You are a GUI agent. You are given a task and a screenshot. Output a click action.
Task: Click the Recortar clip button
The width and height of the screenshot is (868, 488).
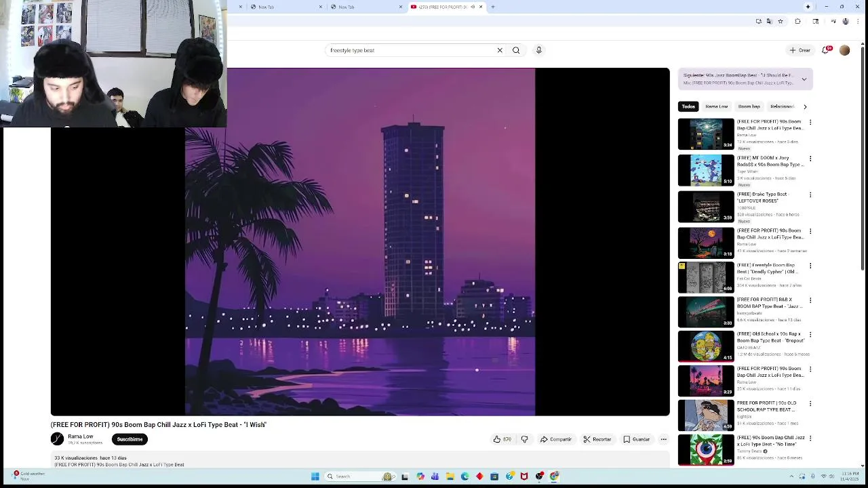[x=597, y=439]
